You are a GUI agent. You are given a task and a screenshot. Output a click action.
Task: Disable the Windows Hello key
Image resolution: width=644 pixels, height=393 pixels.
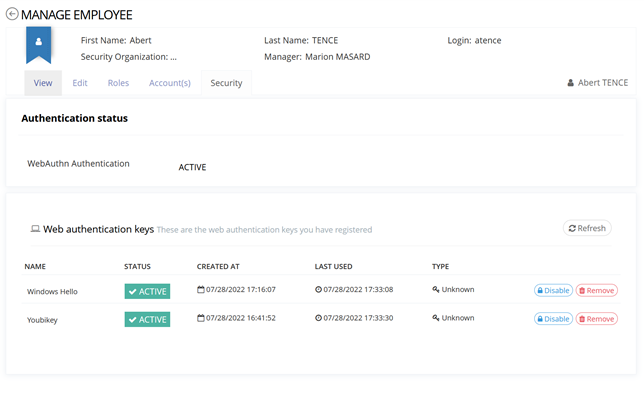click(553, 290)
